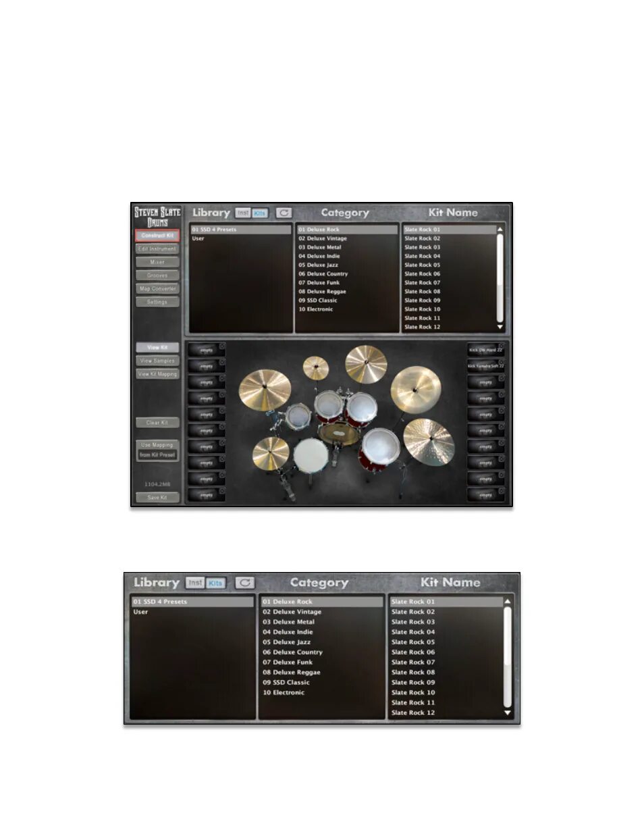Choose 04 Deluxe Indie in the enlarged browser image
644x834 pixels.
pyautogui.click(x=322, y=632)
